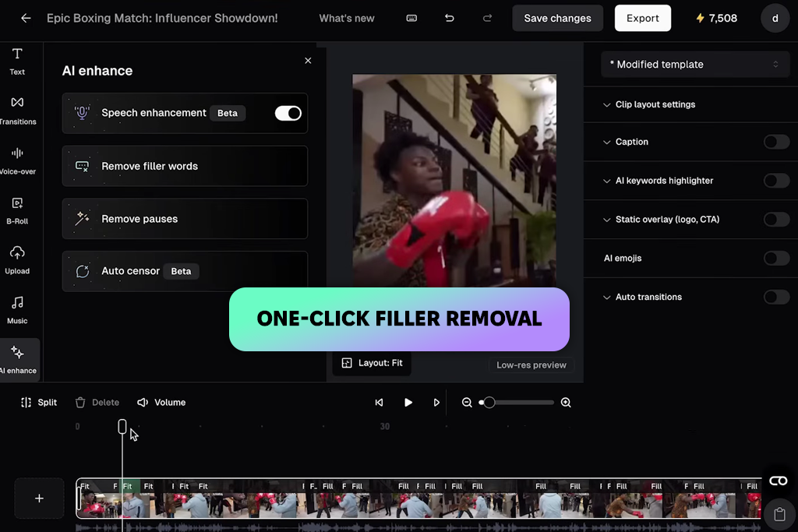Skip to the next clip

tap(436, 402)
